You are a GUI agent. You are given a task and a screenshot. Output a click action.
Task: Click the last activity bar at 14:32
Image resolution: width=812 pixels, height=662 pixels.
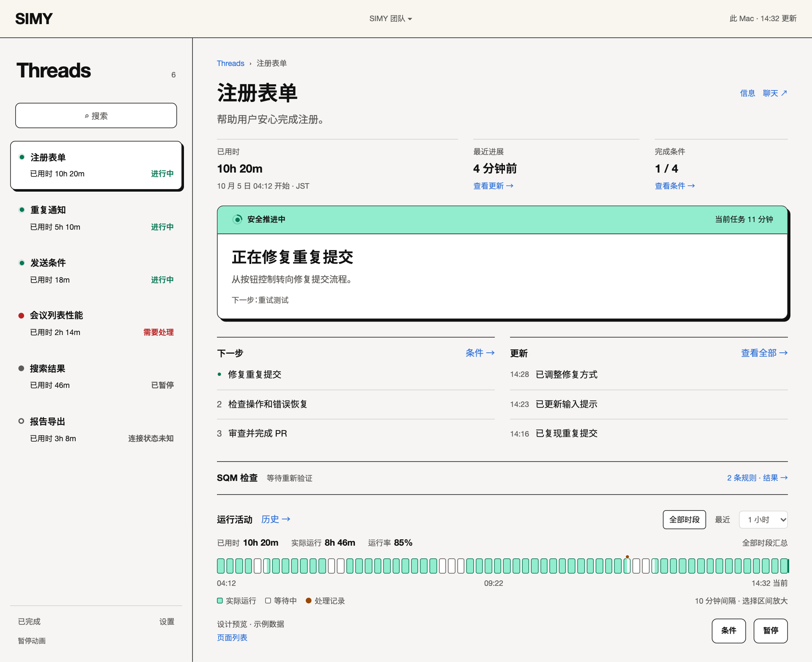click(x=785, y=566)
